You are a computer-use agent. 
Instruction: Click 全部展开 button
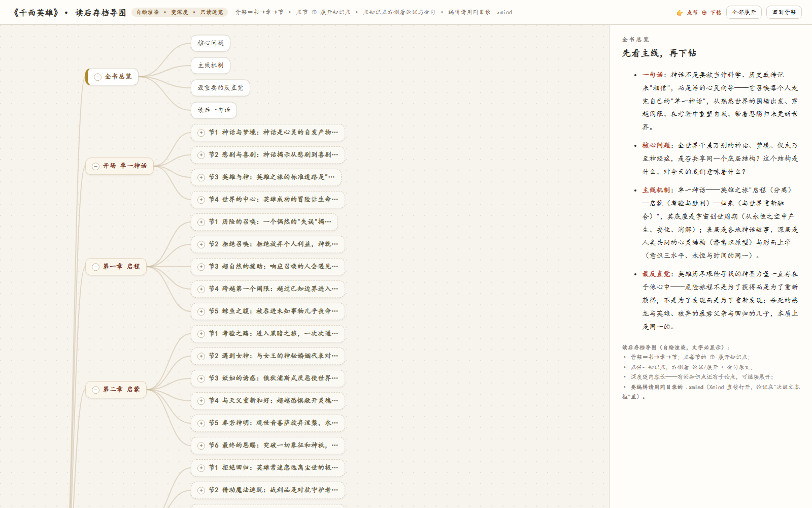click(744, 12)
